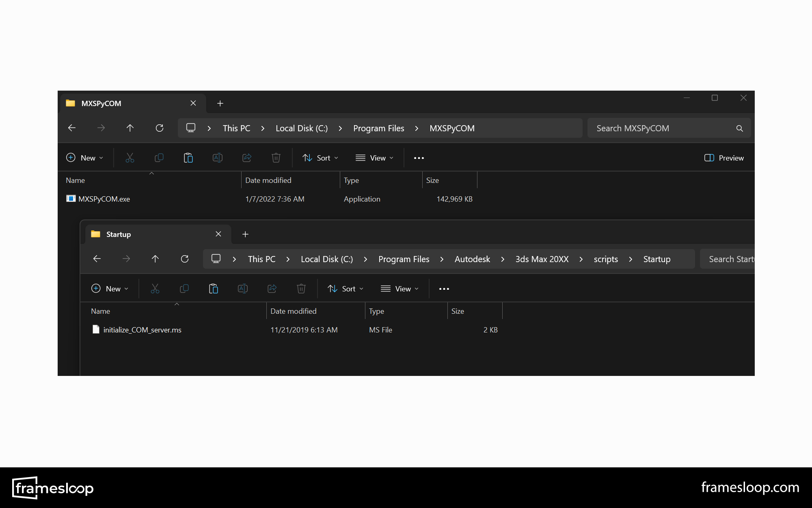Click Forward arrow in MXSPyCOM window
This screenshot has height=508, width=812.
click(x=101, y=128)
